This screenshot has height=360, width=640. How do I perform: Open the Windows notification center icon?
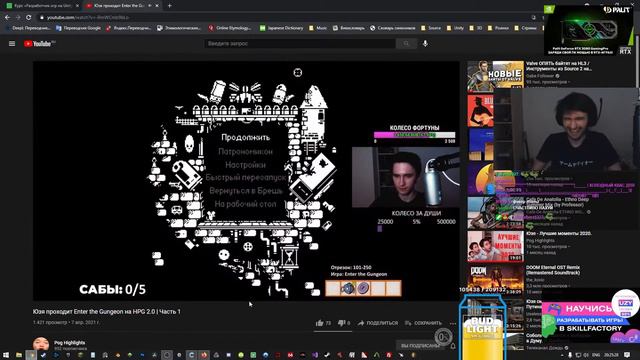click(x=627, y=355)
